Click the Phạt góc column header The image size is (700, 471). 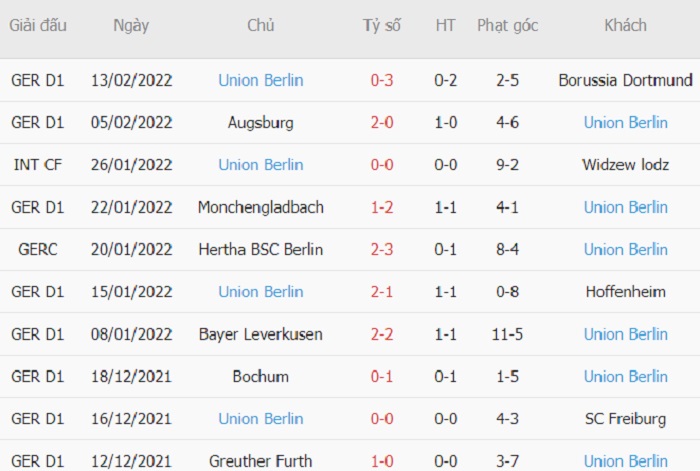tap(508, 25)
